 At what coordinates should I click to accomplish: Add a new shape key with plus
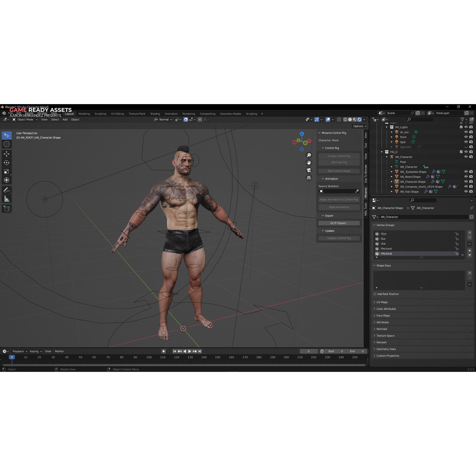point(470,273)
